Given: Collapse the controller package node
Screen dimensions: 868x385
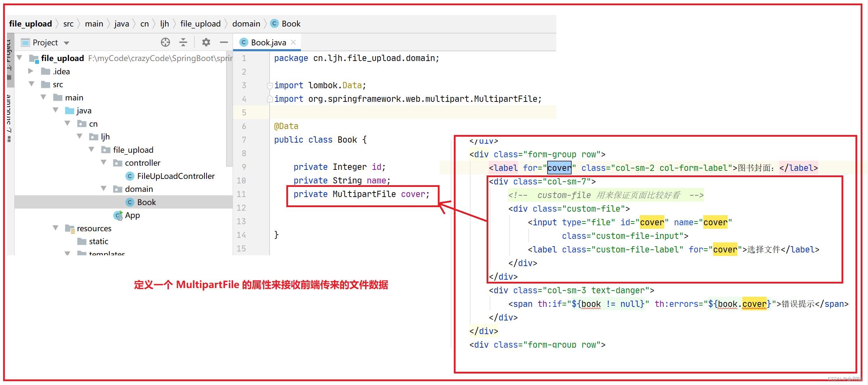Looking at the screenshot, I should click(104, 162).
